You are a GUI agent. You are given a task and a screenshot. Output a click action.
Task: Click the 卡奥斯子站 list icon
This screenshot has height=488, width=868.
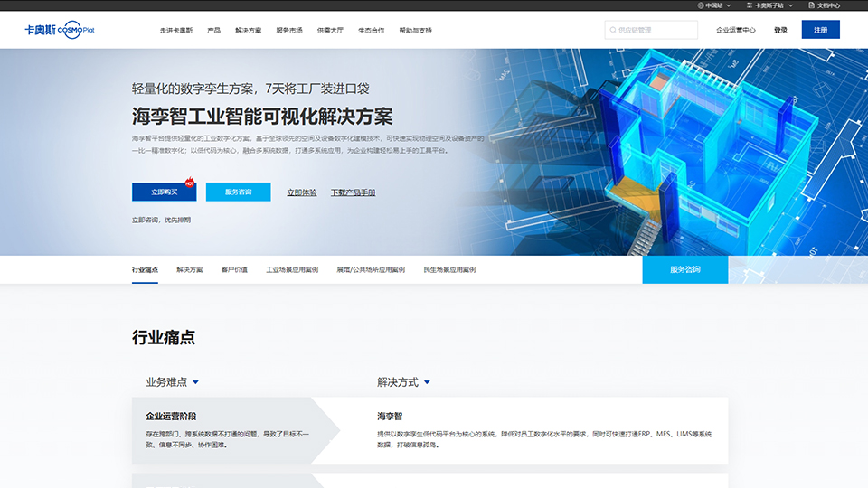click(x=749, y=5)
